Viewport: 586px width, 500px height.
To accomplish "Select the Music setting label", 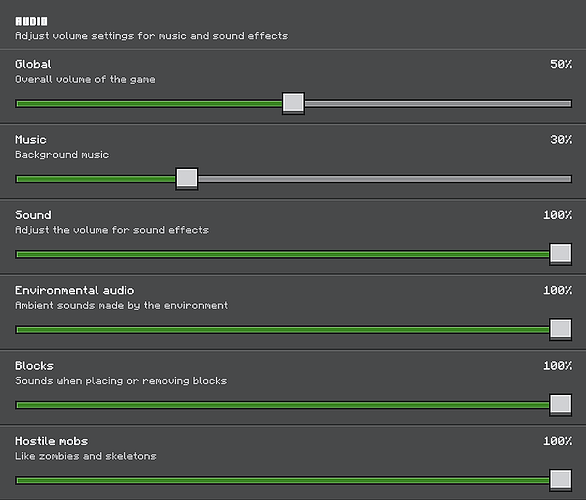I will 31,139.
